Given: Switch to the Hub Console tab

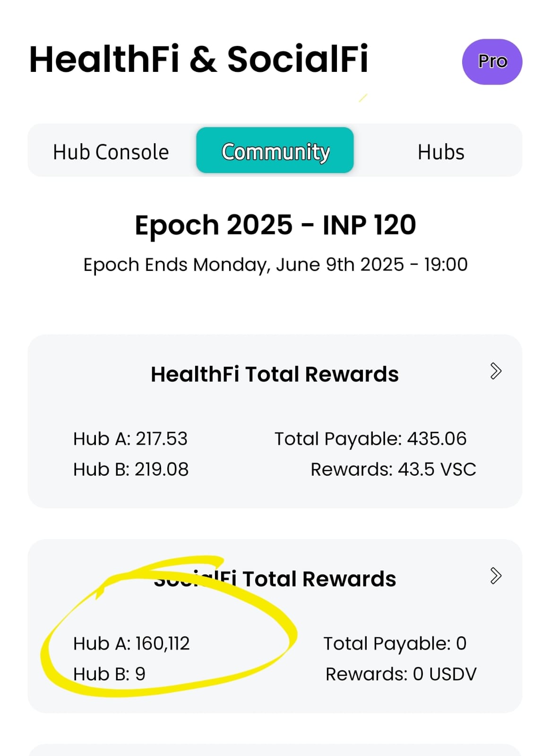Looking at the screenshot, I should coord(111,152).
